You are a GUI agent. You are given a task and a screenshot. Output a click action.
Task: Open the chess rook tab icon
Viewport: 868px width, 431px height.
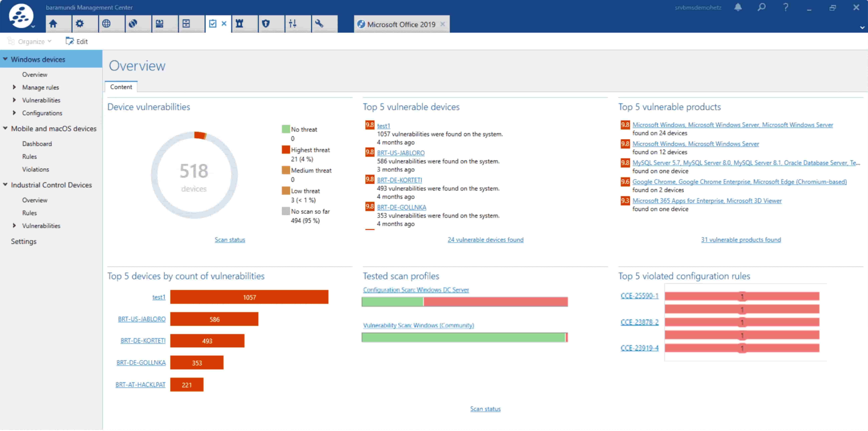(x=239, y=24)
